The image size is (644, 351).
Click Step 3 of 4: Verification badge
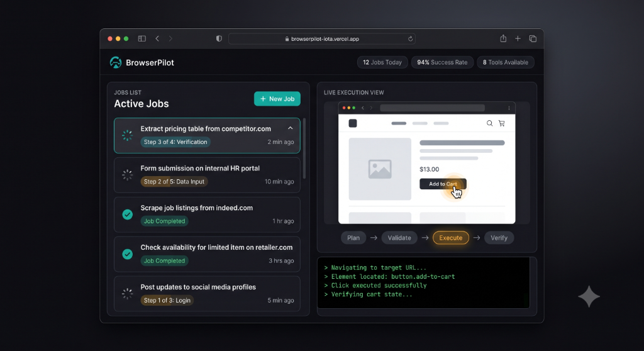175,142
